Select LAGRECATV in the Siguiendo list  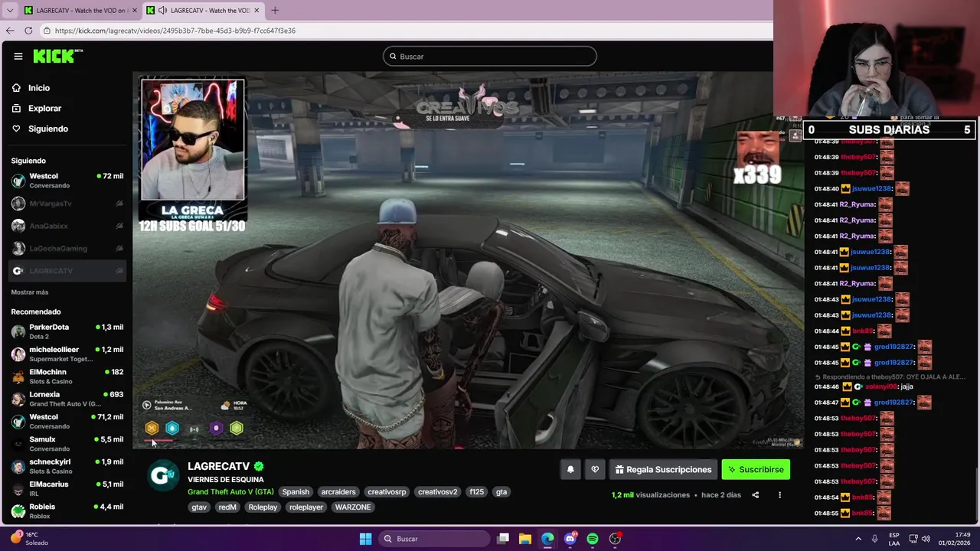tap(67, 271)
